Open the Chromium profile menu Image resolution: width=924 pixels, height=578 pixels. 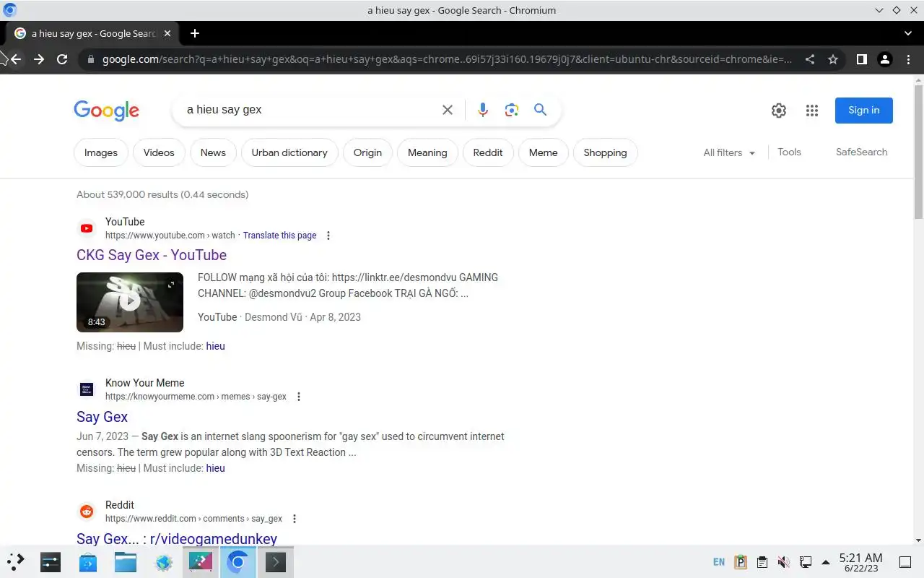pos(884,59)
